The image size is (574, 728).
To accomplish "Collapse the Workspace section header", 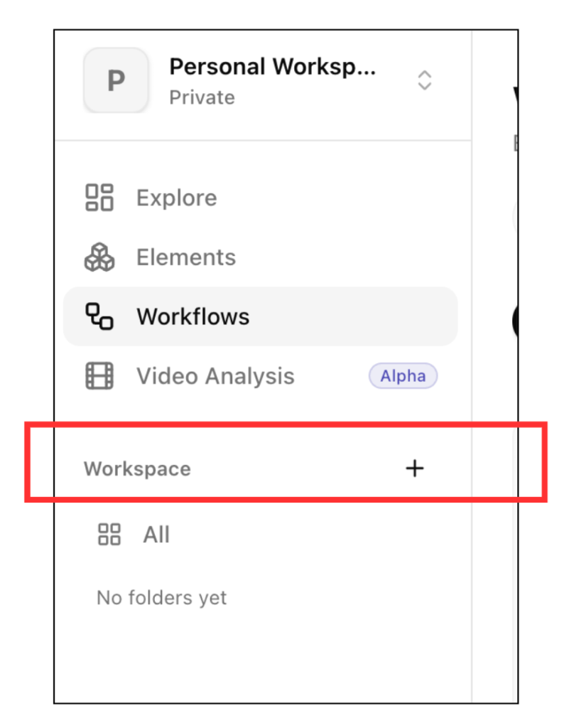I will [137, 468].
